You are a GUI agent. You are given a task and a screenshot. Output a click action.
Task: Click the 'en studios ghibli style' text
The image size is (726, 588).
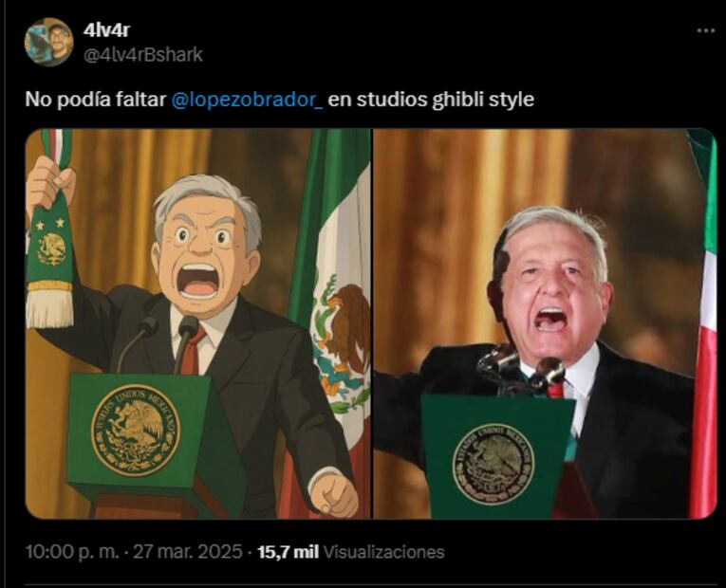[431, 100]
